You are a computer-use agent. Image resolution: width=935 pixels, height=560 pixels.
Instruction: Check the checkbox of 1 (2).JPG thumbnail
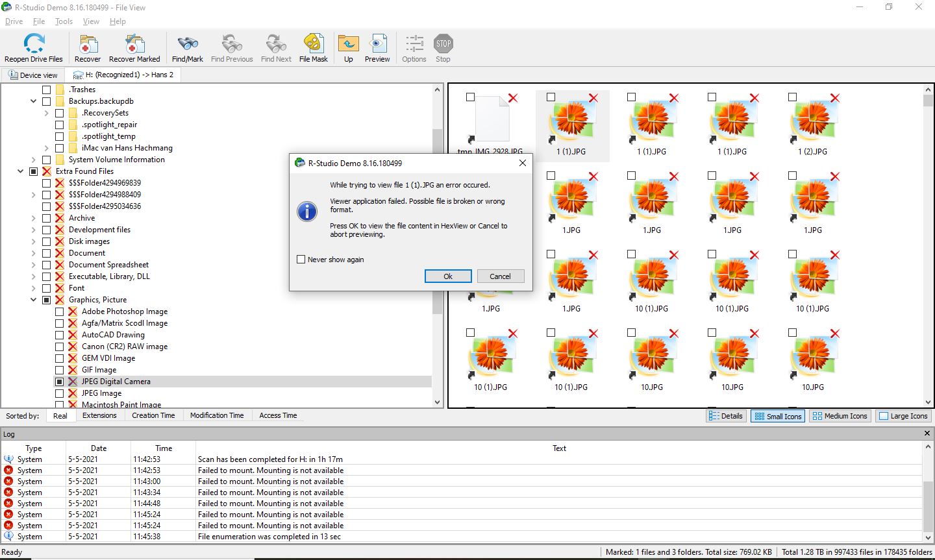click(793, 97)
